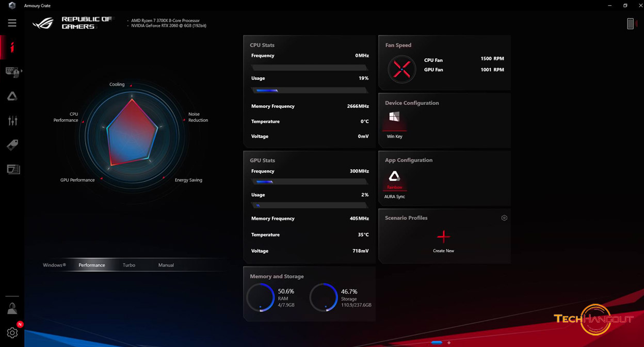644x347 pixels.
Task: Click the GPU Stats panel title
Action: tap(262, 161)
